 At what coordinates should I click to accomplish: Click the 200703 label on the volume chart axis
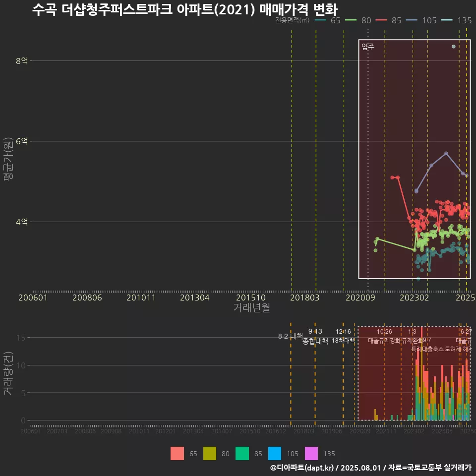point(57,431)
